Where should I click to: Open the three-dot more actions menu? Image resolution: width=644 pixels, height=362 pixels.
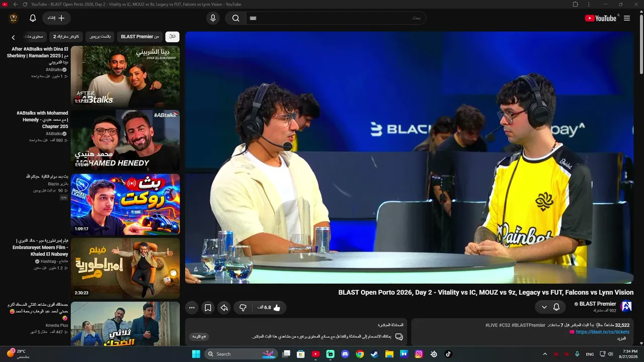[192, 307]
